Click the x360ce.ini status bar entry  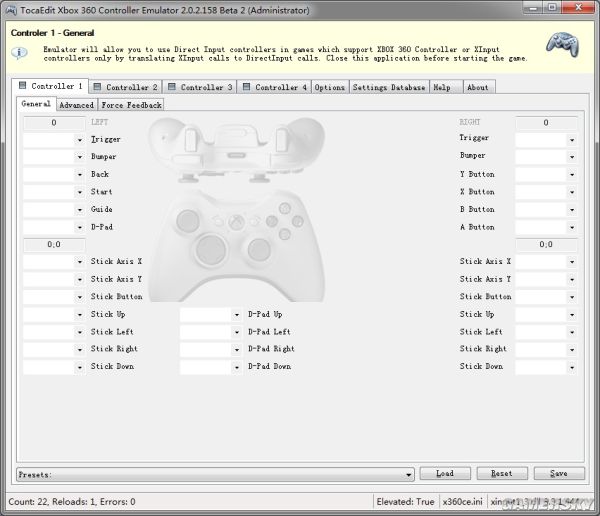463,501
